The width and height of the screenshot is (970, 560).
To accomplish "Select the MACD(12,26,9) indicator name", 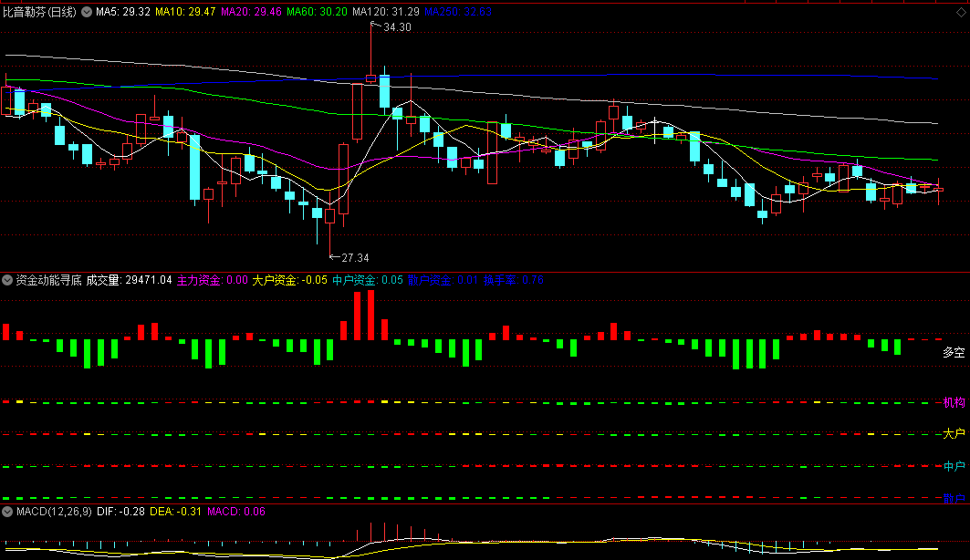I will click(x=54, y=511).
